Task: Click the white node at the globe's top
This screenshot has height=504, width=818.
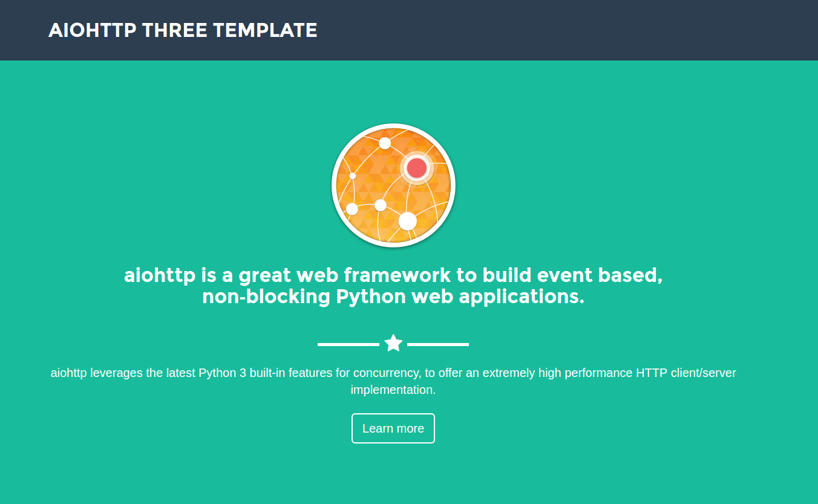Action: pyautogui.click(x=385, y=144)
